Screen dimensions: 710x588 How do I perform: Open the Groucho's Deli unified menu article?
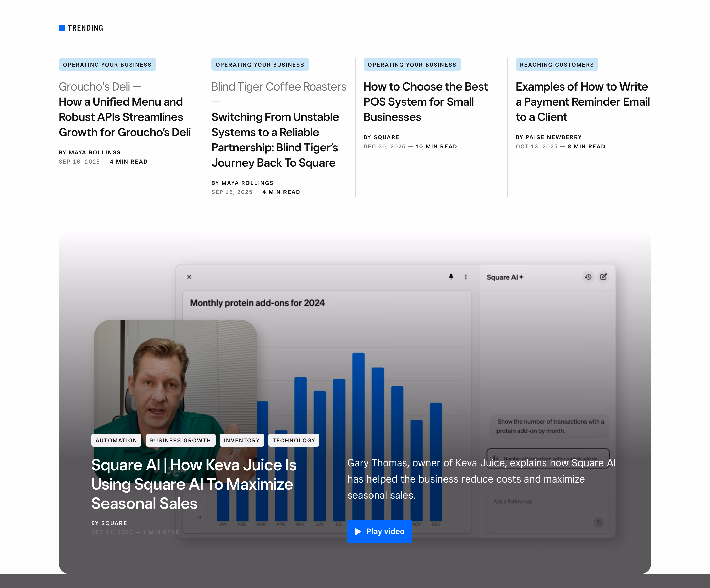point(125,117)
